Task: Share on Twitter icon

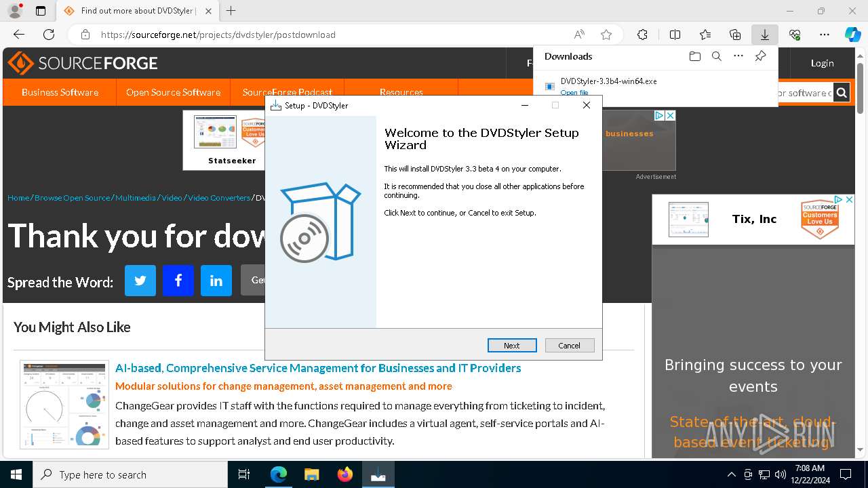Action: (140, 280)
